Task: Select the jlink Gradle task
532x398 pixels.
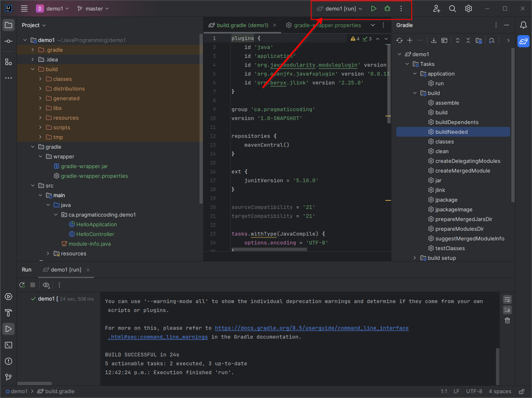Action: click(440, 190)
